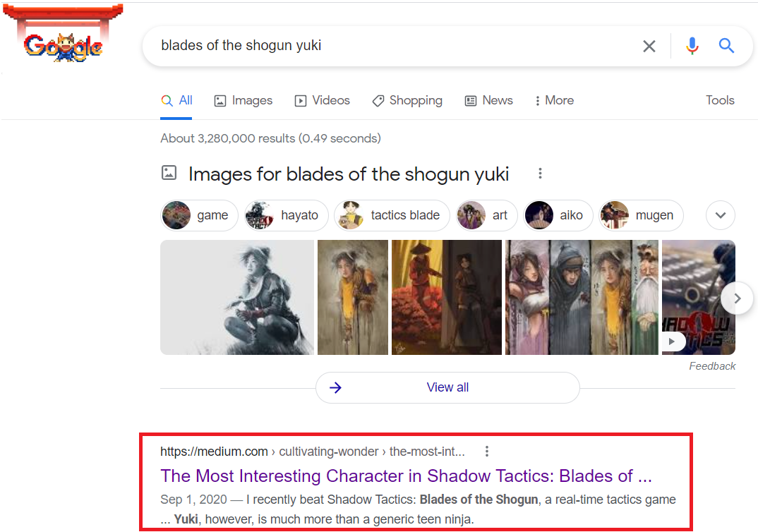The image size is (758, 532).
Task: Filter images by tactics blade chip
Action: click(392, 215)
